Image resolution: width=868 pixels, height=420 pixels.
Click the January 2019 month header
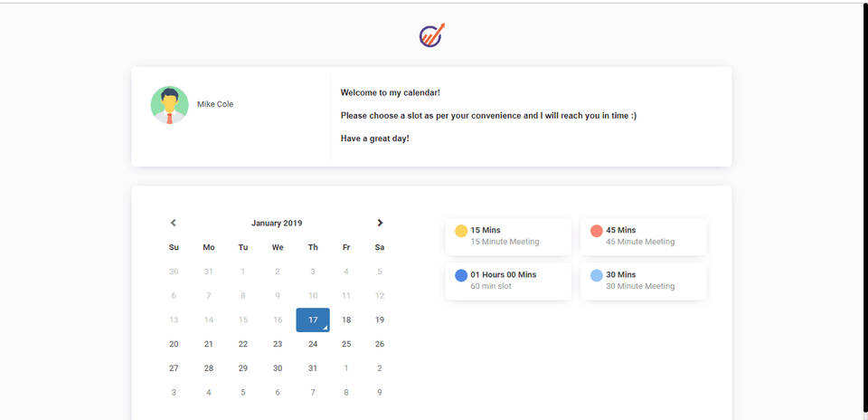277,223
